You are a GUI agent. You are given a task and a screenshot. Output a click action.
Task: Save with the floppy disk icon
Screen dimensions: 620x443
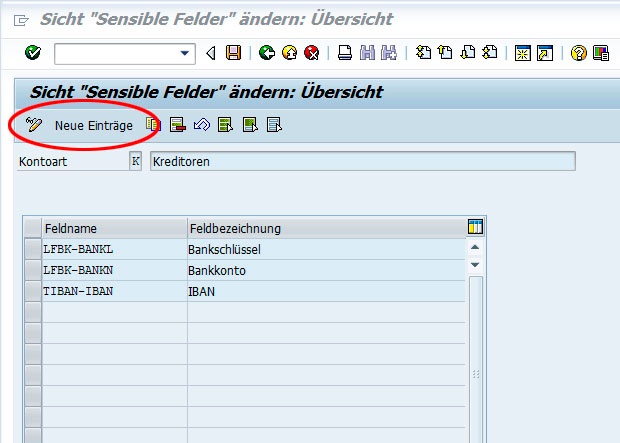point(233,53)
